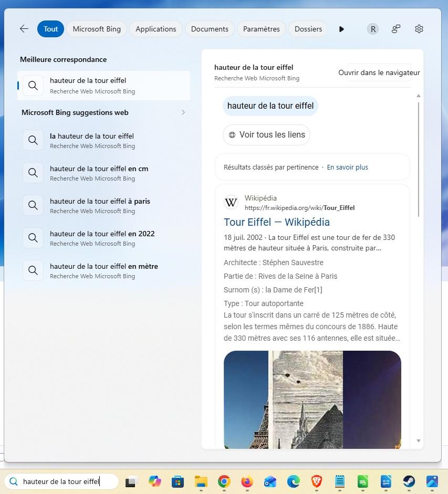Open Steam from the taskbar
The height and width of the screenshot is (494, 448).
click(409, 481)
